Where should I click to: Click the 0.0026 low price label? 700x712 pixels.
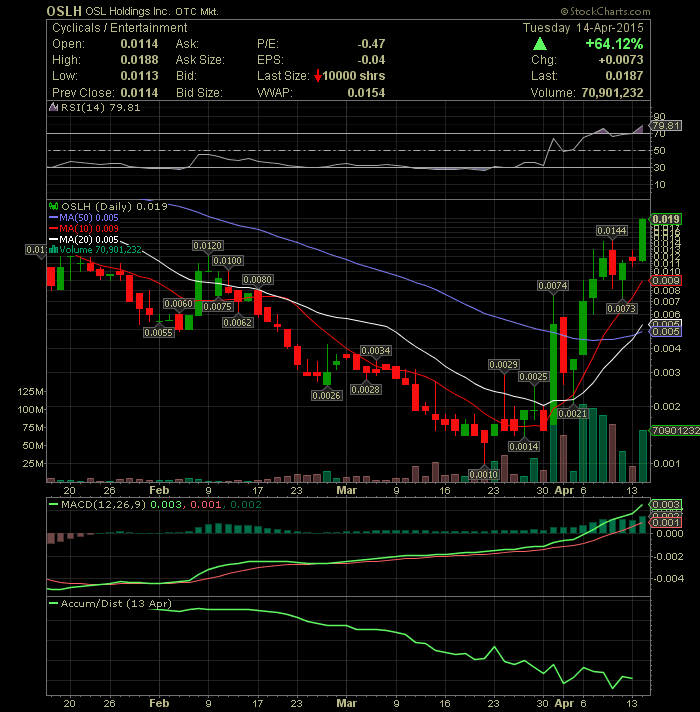[327, 396]
